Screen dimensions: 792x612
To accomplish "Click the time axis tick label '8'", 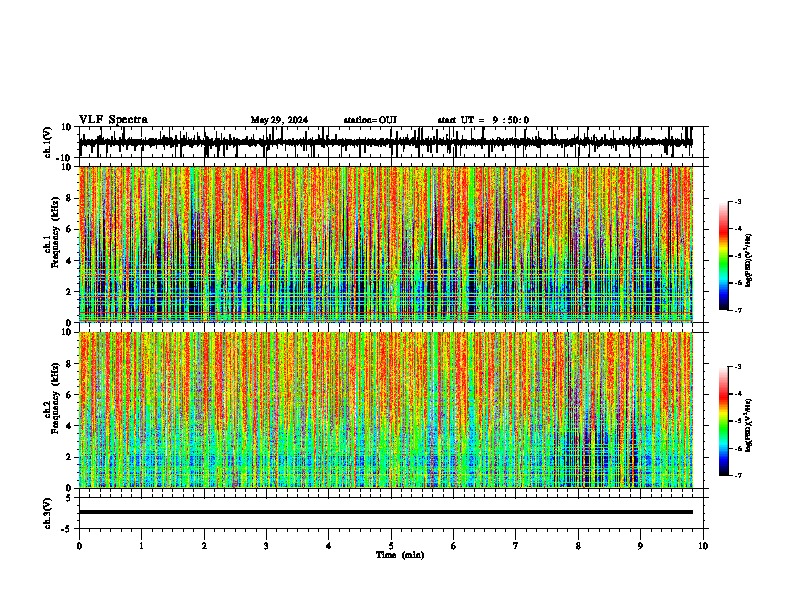I will 578,546.
